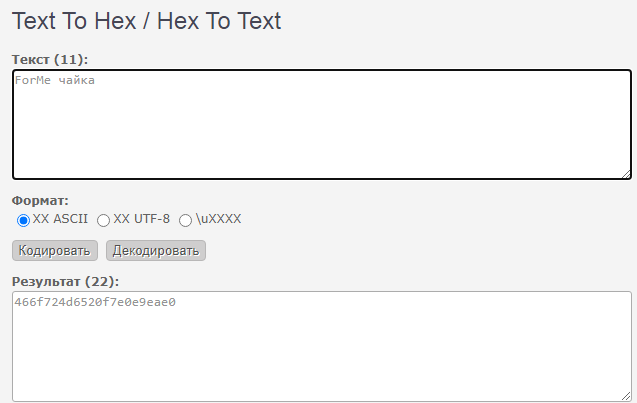This screenshot has width=637, height=403.
Task: Click the Кодировать button
Action: [55, 251]
